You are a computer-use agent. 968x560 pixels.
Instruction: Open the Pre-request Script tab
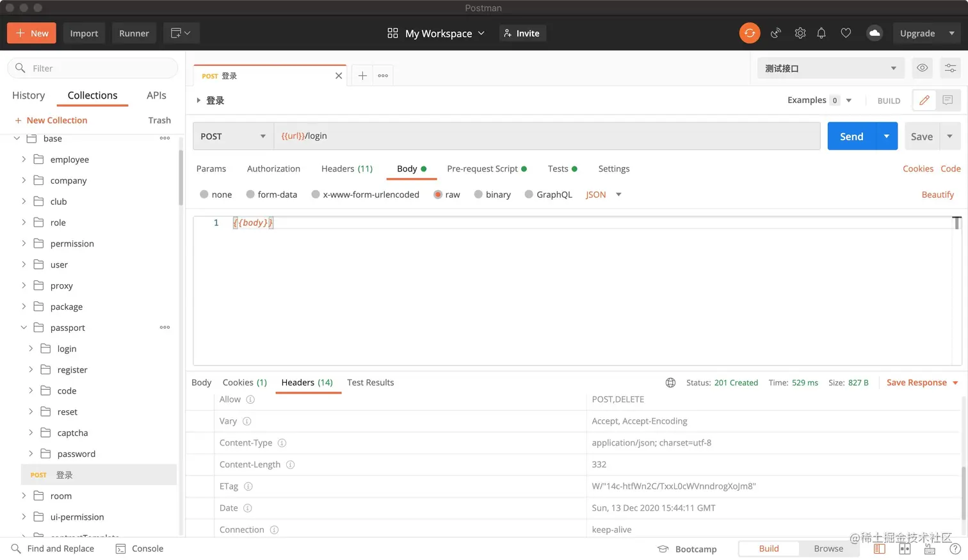487,169
